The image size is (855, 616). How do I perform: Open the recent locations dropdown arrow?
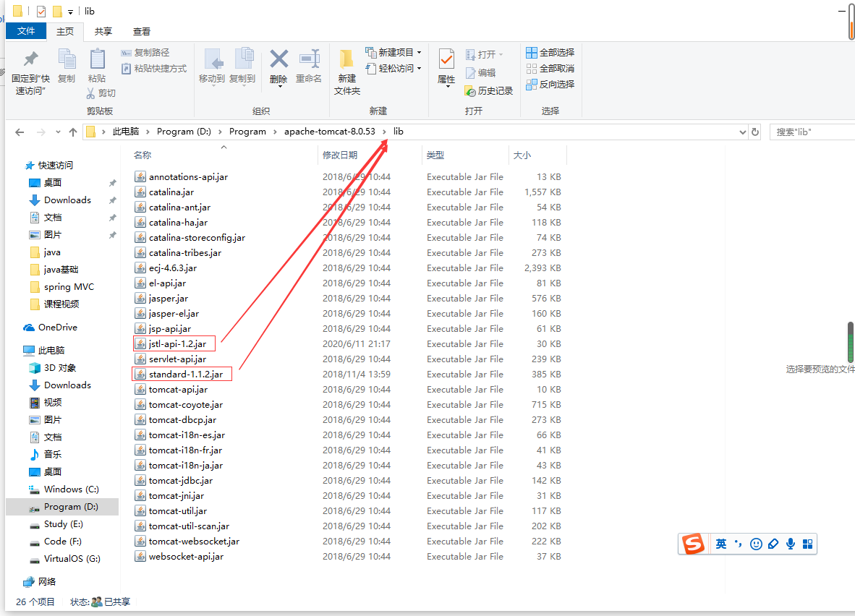(x=58, y=132)
